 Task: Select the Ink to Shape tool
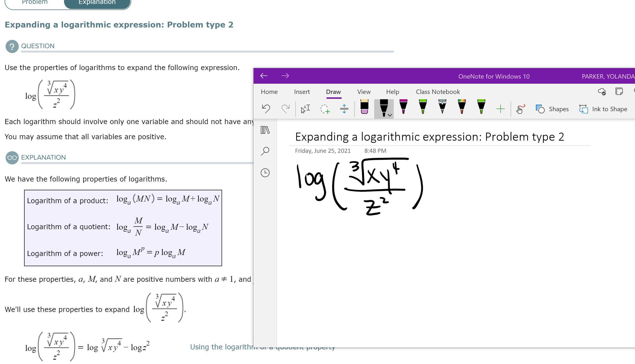coord(603,109)
